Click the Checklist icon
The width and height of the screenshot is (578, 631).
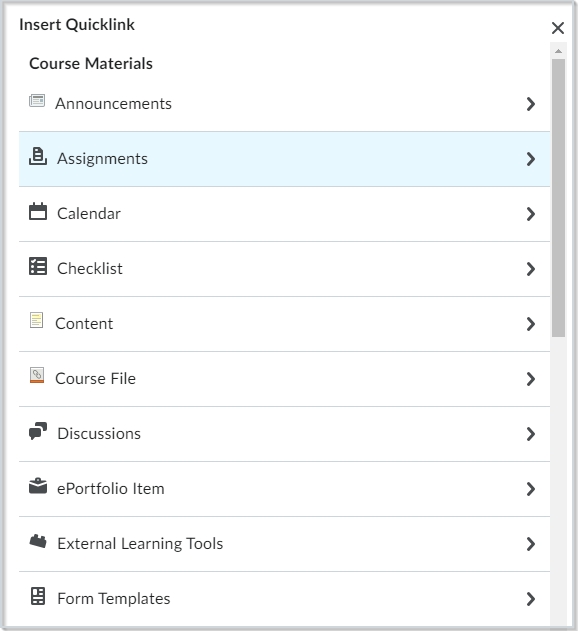(x=38, y=266)
